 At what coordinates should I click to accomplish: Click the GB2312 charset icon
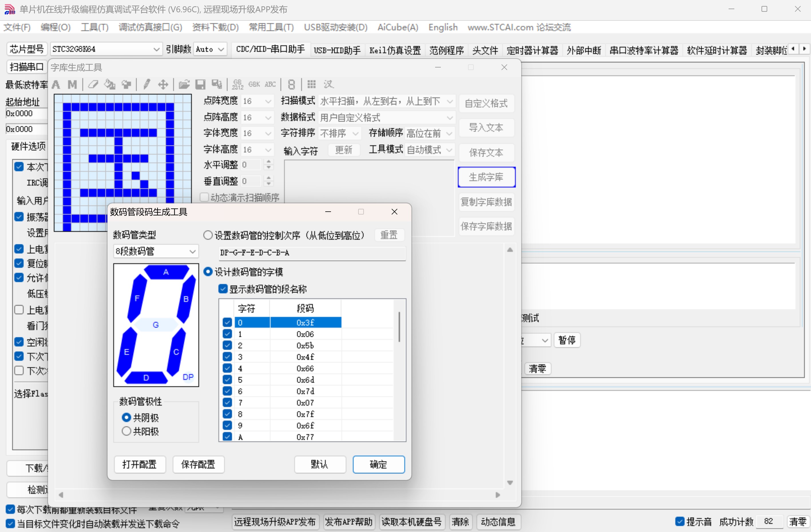[x=237, y=84]
